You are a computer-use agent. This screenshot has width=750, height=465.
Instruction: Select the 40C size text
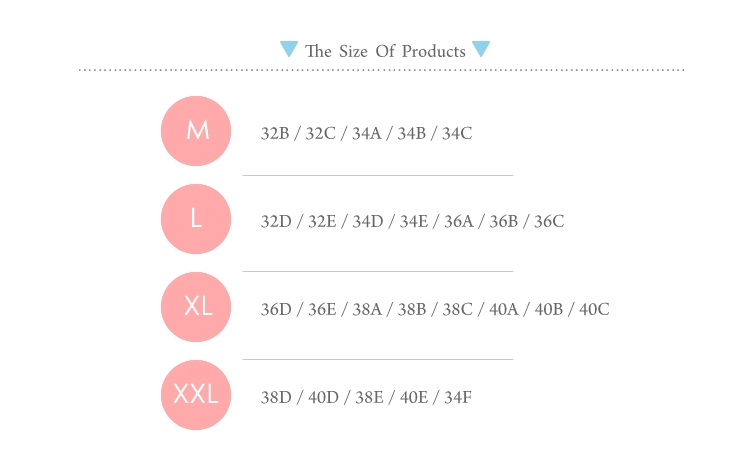(595, 310)
